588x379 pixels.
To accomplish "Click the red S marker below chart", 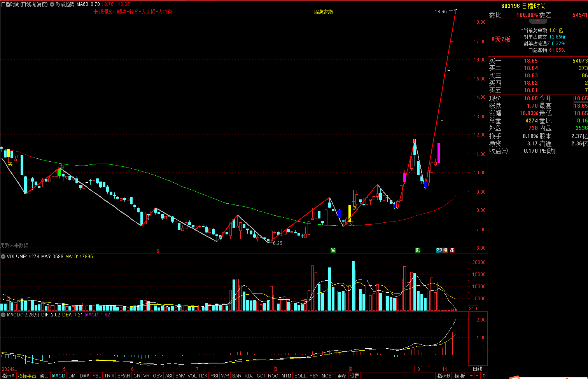I will (x=158, y=251).
